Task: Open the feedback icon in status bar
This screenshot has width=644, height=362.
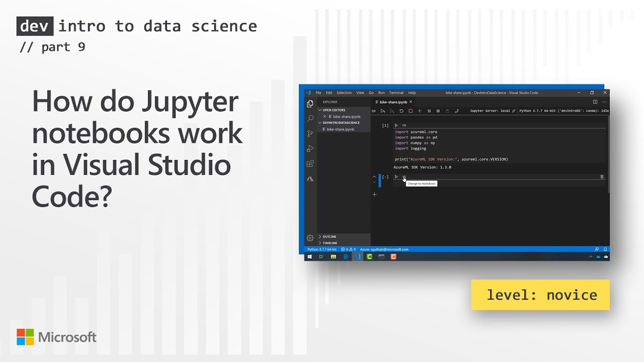Action: pos(597,249)
